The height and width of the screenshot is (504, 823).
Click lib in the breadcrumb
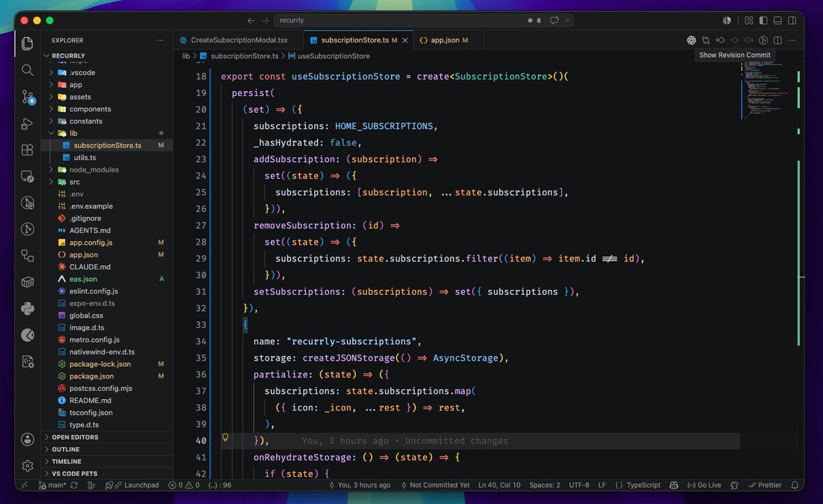pos(186,56)
